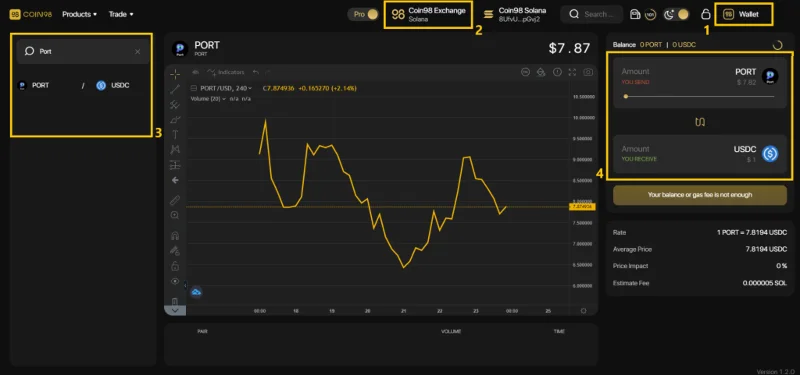Select the chart patterns tool
This screenshot has height=375, width=800.
click(x=175, y=149)
